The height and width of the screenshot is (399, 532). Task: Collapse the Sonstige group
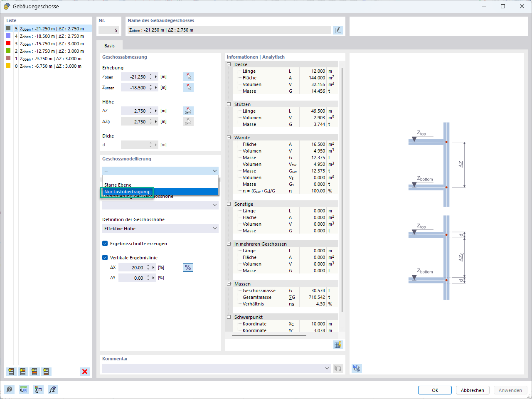[x=229, y=204]
